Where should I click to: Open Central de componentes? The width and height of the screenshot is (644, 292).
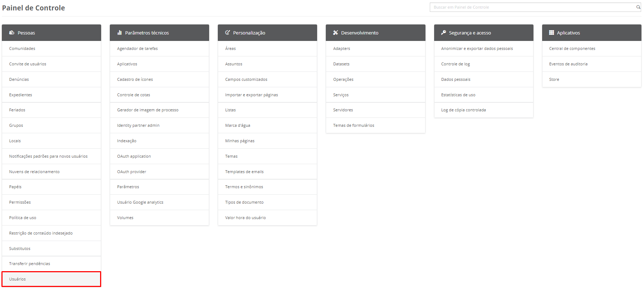click(x=572, y=48)
